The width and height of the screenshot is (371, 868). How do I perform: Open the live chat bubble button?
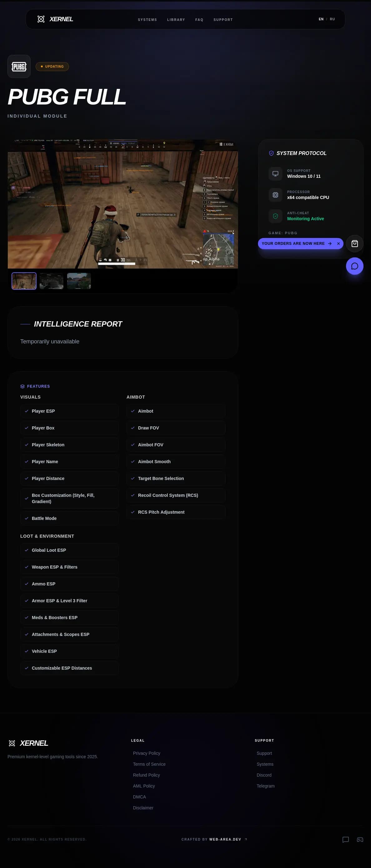(x=354, y=266)
